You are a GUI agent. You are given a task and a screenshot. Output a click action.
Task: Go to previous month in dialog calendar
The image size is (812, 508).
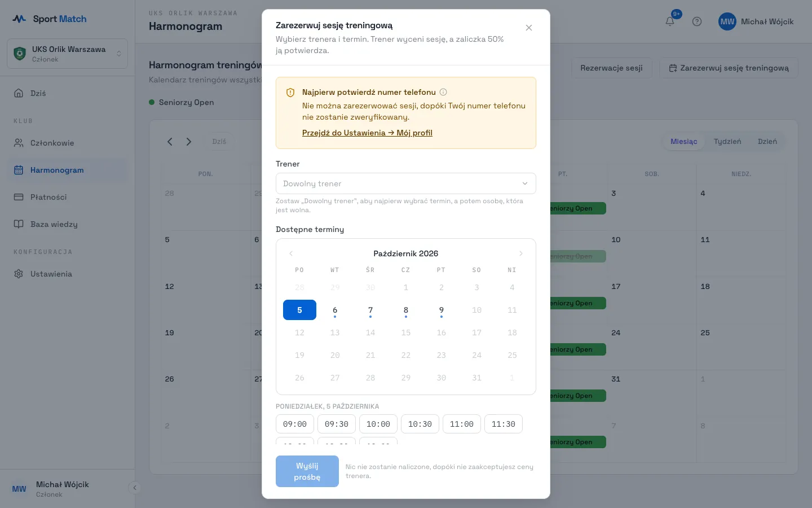(x=291, y=253)
